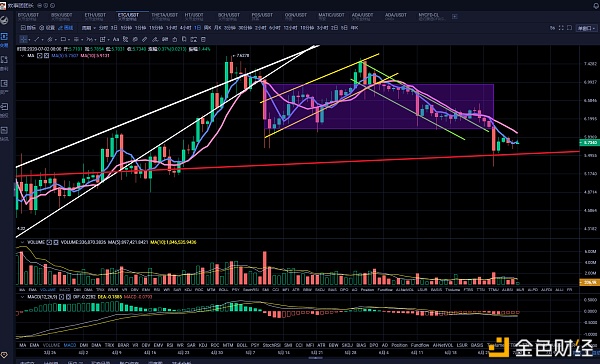
Task: Select the crosshair cursor tool
Action: point(23,39)
